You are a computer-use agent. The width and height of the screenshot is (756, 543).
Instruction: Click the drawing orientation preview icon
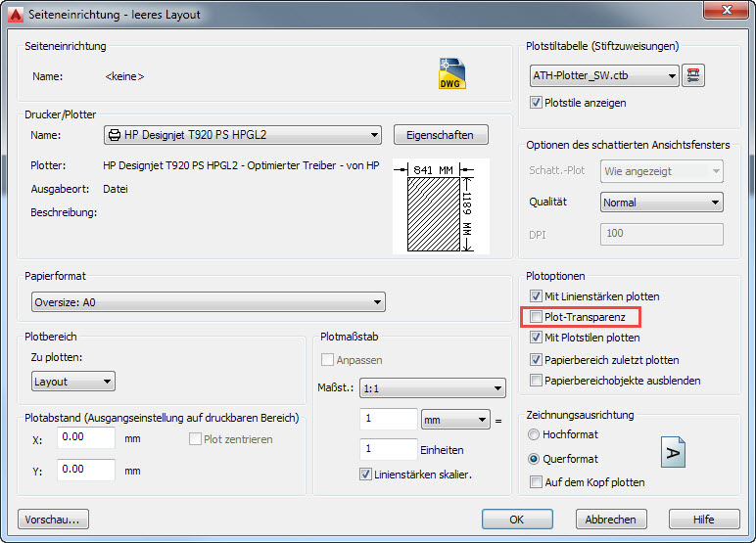[673, 451]
